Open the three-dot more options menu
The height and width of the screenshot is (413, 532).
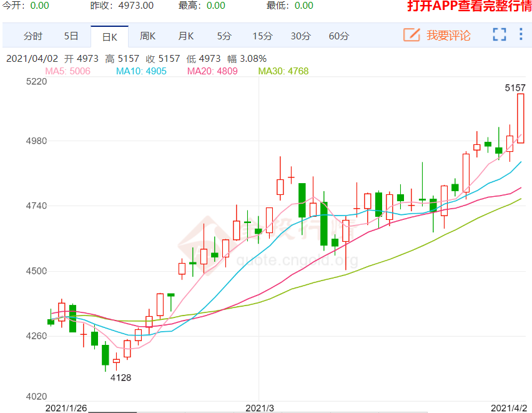coord(521,35)
